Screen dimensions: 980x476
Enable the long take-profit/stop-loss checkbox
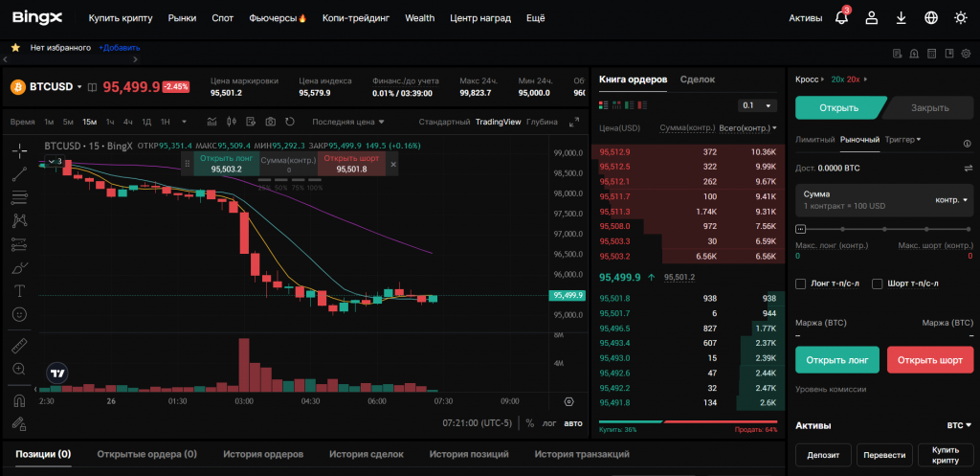[x=801, y=283]
